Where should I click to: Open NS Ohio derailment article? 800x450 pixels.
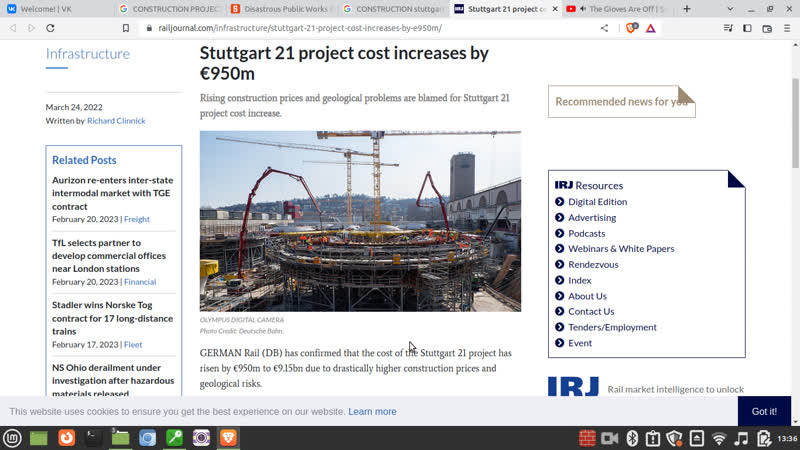[113, 380]
